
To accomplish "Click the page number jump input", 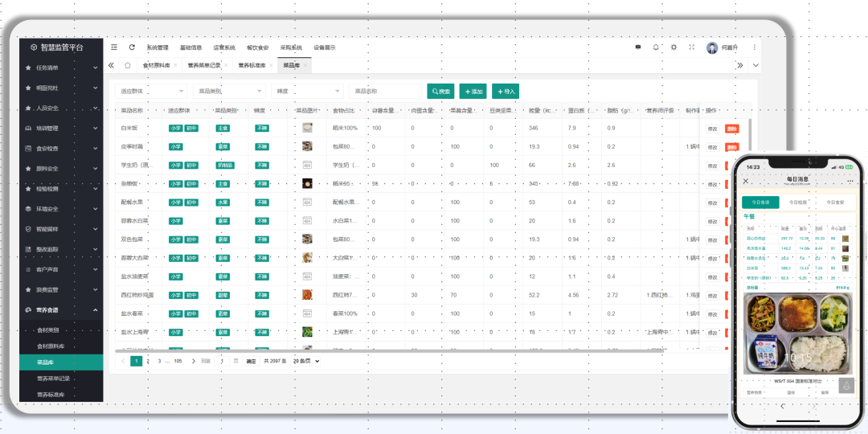I will (x=222, y=361).
